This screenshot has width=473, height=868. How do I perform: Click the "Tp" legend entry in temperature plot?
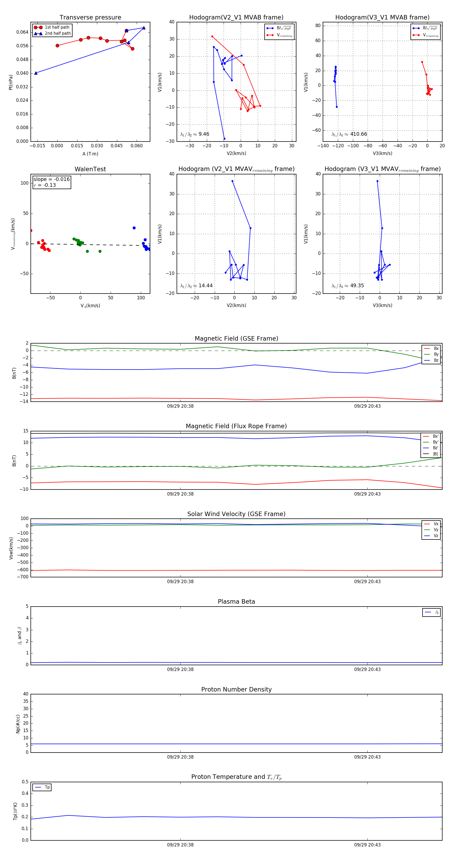coord(42,787)
